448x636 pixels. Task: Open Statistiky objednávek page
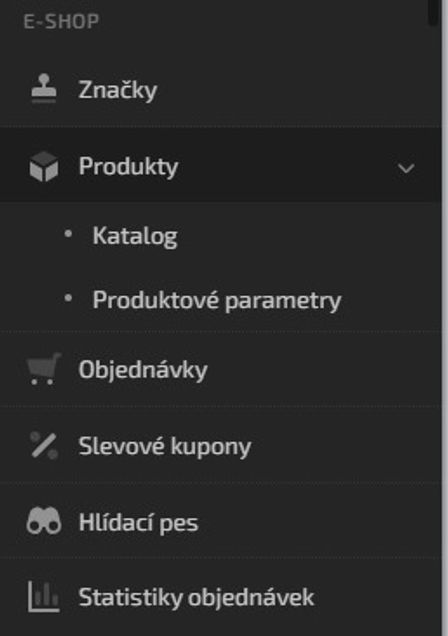pos(196,597)
